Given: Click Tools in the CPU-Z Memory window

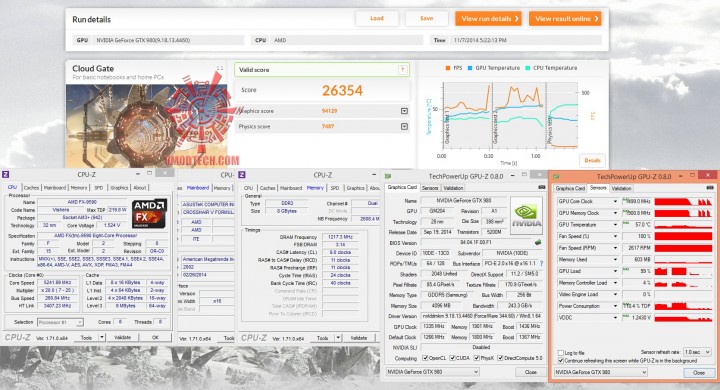Looking at the screenshot, I should tap(322, 338).
